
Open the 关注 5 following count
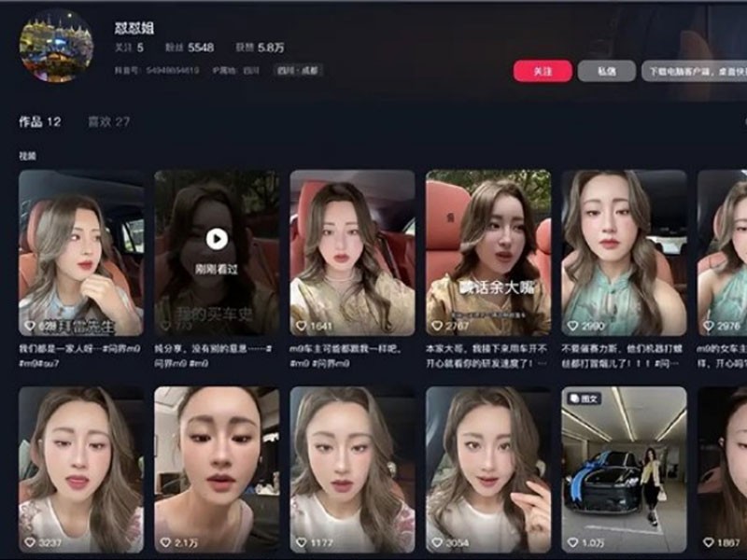(x=127, y=47)
